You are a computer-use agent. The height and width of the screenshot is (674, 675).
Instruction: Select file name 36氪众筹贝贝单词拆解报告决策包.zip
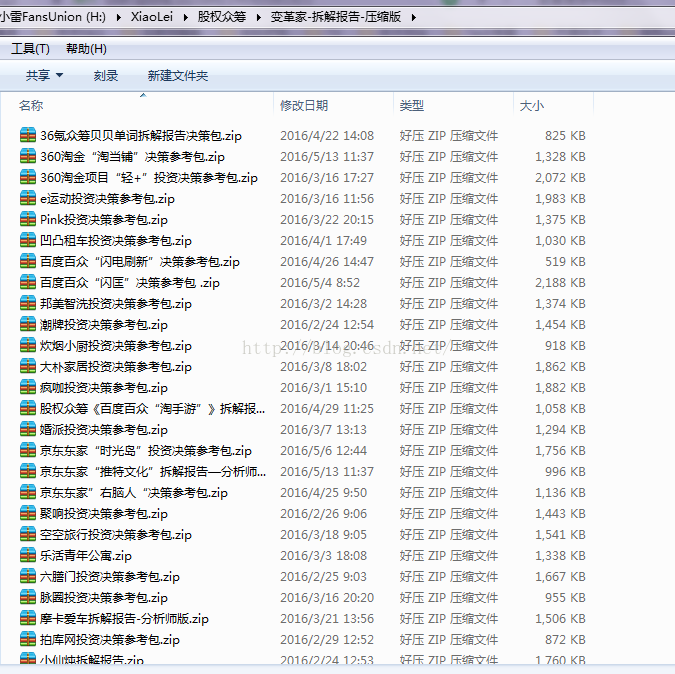(141, 136)
